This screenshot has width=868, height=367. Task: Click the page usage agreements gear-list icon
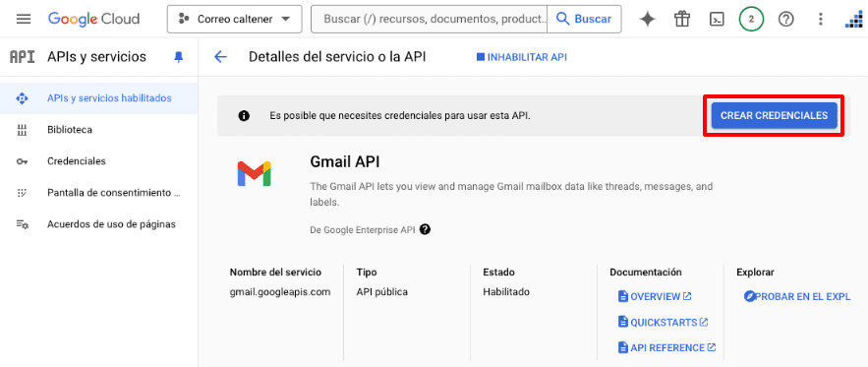pos(23,224)
